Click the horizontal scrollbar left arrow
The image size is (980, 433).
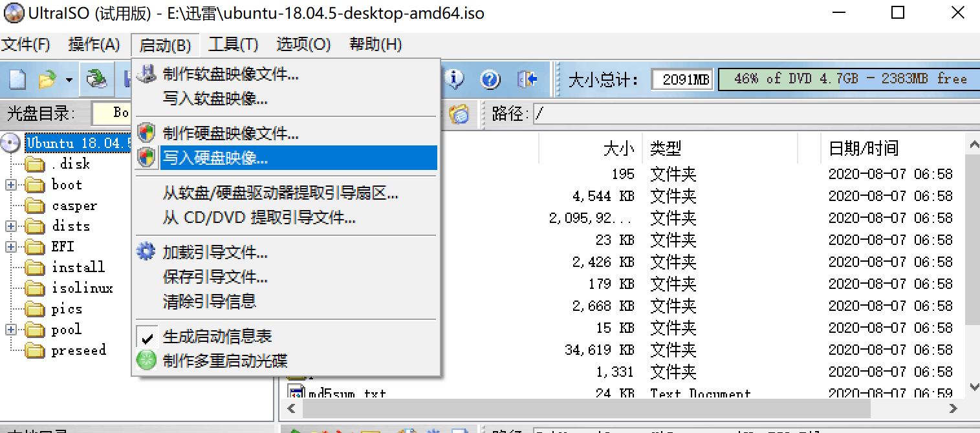tap(292, 408)
